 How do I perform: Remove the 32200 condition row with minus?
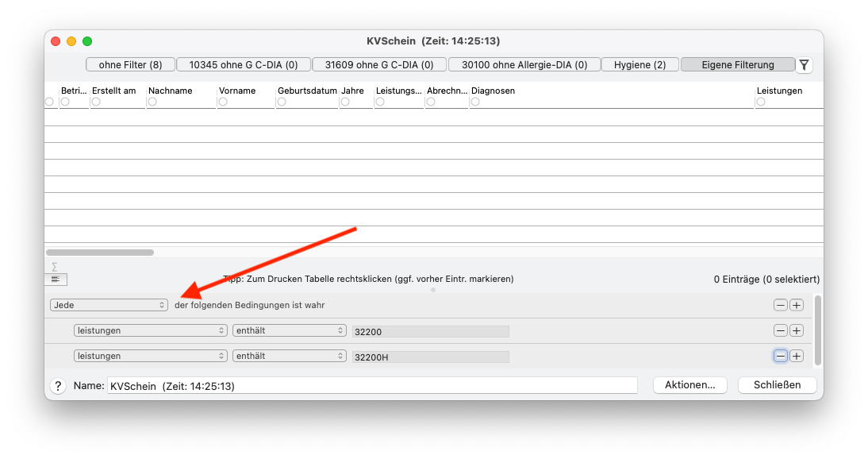[x=781, y=330]
